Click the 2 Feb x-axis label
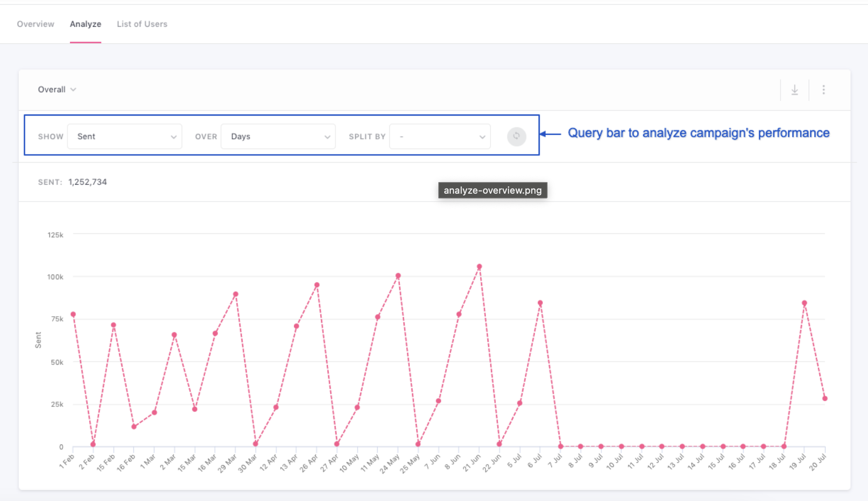This screenshot has height=501, width=868. point(86,462)
